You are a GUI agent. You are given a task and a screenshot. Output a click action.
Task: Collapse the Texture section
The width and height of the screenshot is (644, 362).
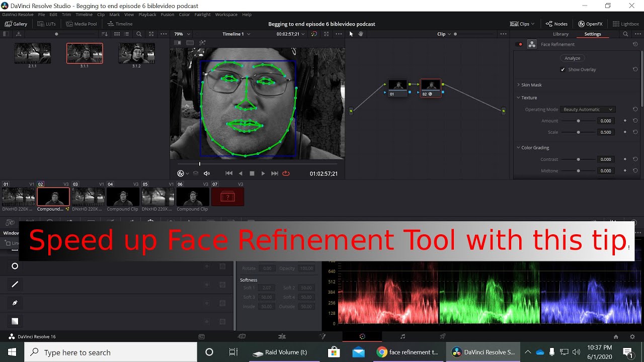[x=527, y=98]
